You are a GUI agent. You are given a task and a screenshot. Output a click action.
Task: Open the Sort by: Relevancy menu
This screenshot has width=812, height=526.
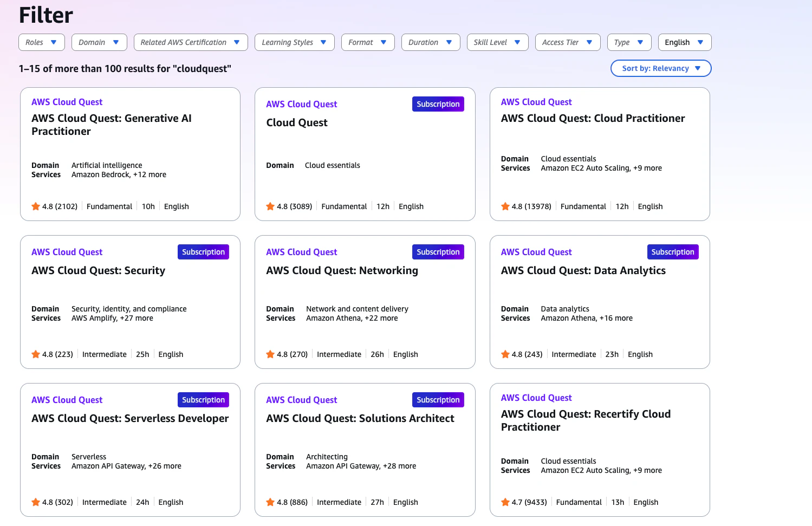[x=661, y=68]
